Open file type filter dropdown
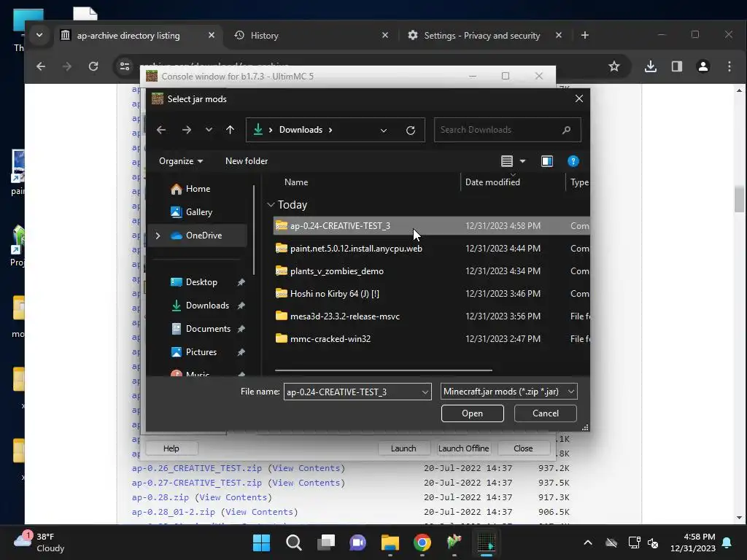This screenshot has width=747, height=560. click(x=508, y=392)
